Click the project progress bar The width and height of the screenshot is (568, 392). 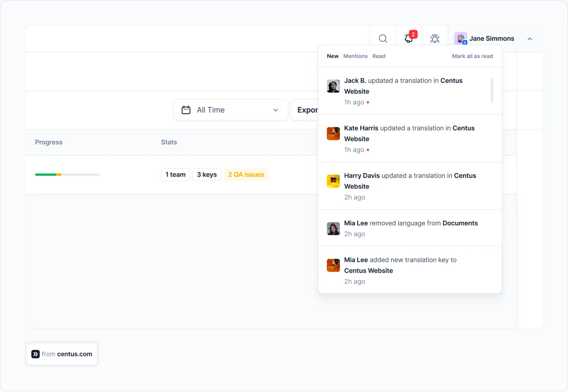tap(67, 175)
